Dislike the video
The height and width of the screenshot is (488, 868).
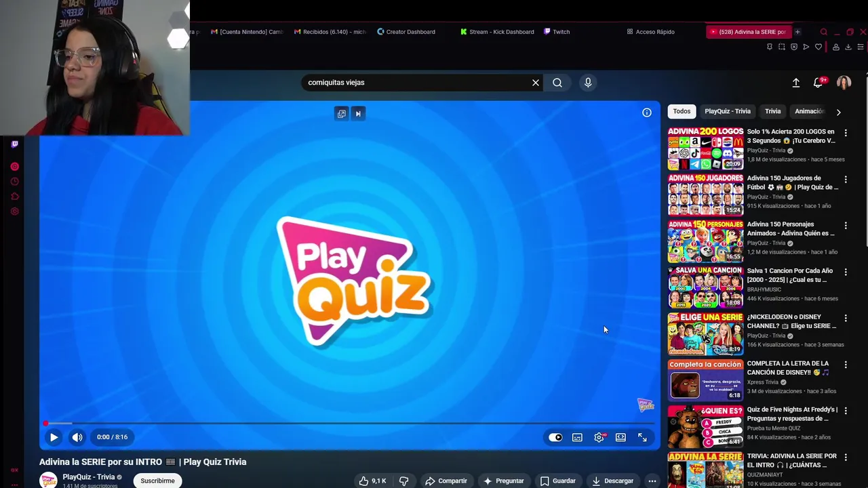[404, 481]
